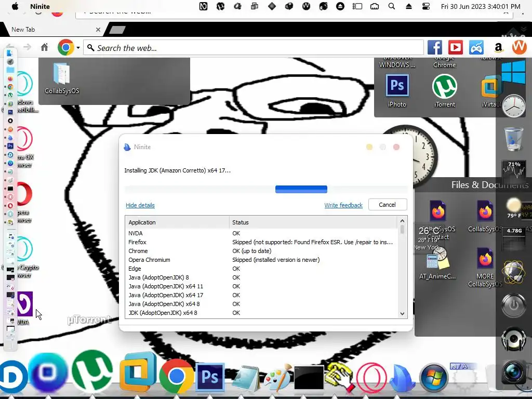Open Paint in the dock
The width and height of the screenshot is (532, 399).
[x=277, y=377]
